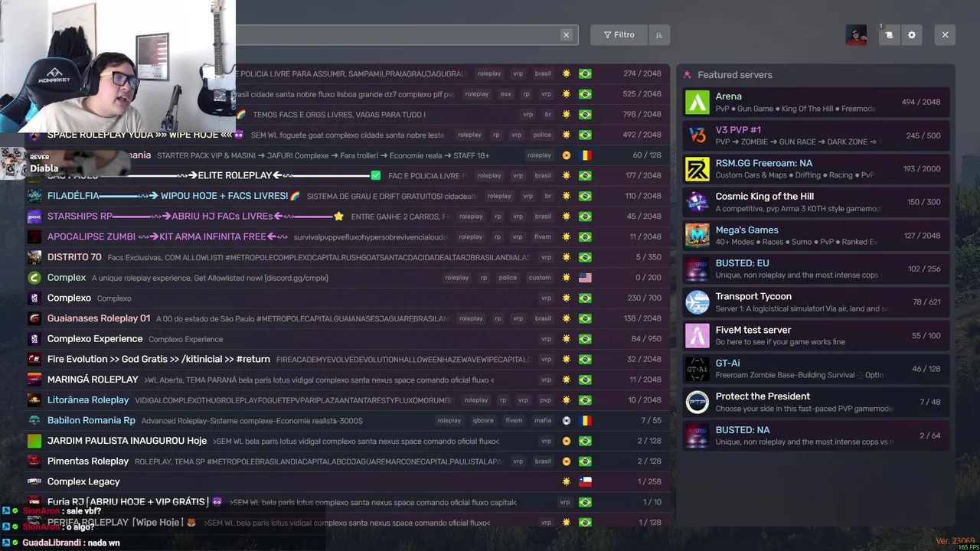Image resolution: width=980 pixels, height=551 pixels.
Task: Click 'qbcore' tag on Babilon Romania row
Action: click(x=483, y=420)
